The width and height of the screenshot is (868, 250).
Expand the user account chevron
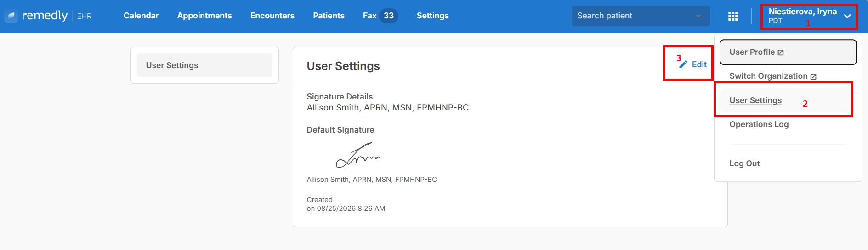(x=847, y=16)
